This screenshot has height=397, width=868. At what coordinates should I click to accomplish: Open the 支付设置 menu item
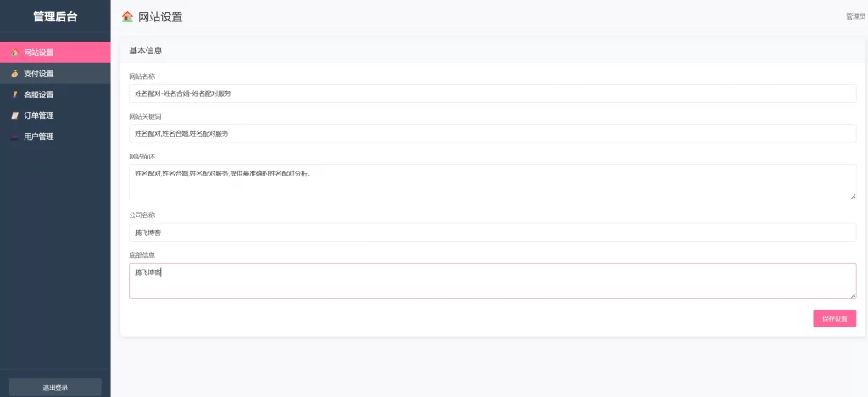(x=39, y=74)
